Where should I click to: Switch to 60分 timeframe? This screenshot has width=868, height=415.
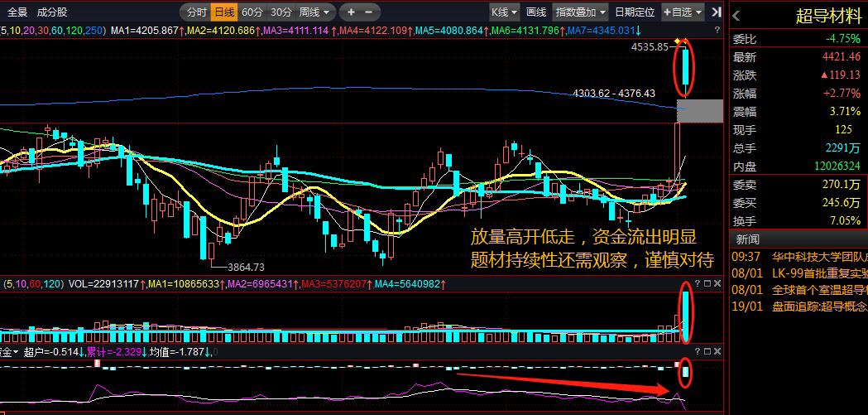(x=252, y=12)
